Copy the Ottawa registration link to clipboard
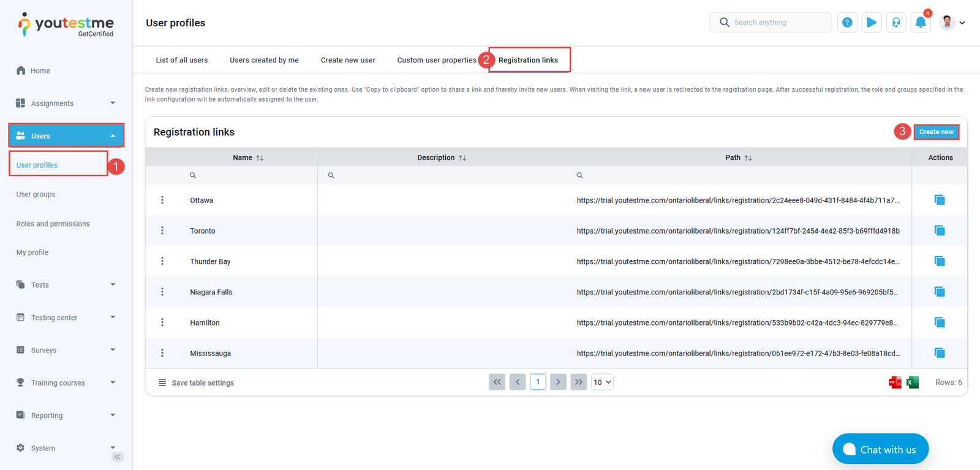 [x=939, y=200]
